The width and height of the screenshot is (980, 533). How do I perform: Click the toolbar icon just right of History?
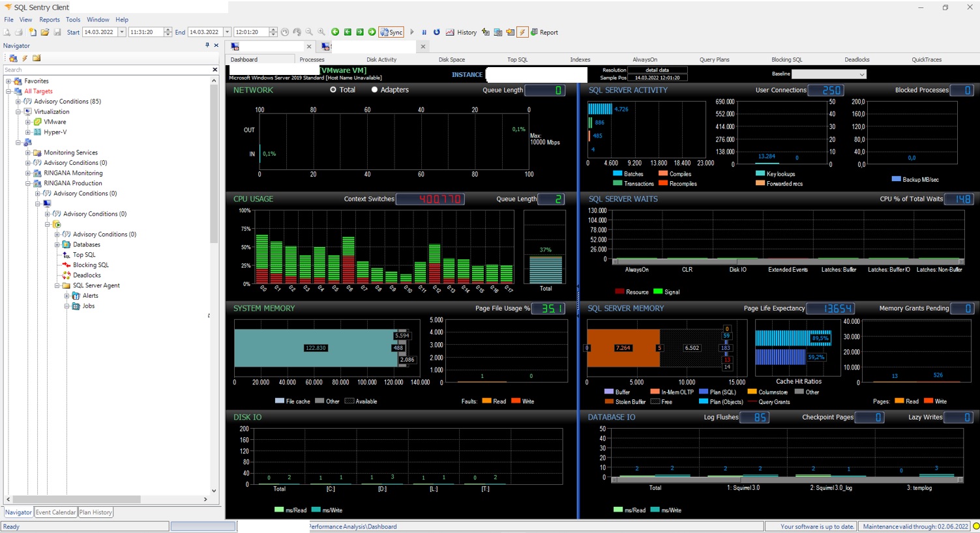click(x=486, y=32)
